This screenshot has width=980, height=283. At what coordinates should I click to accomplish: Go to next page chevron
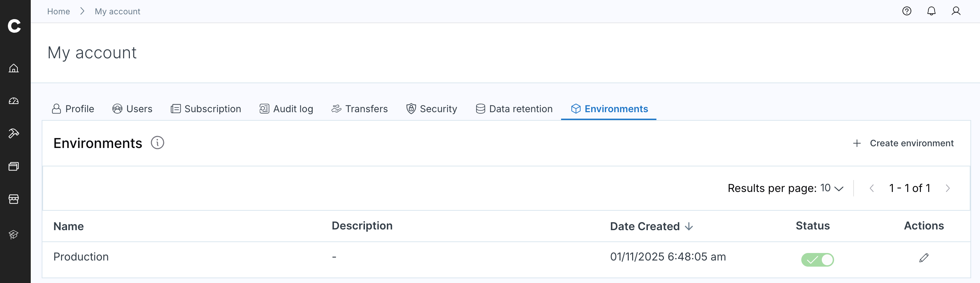point(947,188)
